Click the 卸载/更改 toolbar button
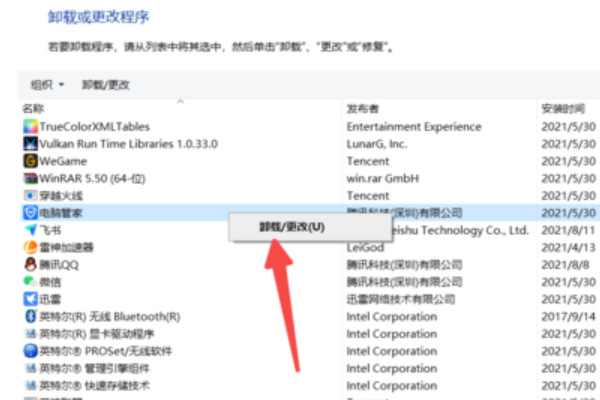600x400 pixels. (x=106, y=85)
